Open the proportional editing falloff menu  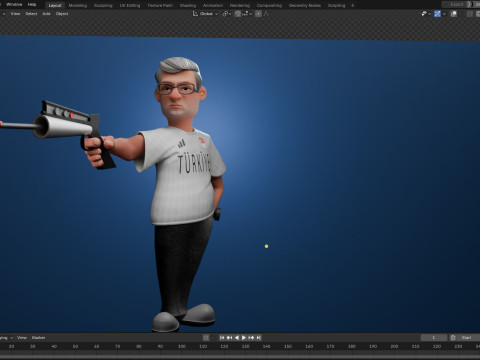[x=266, y=14]
